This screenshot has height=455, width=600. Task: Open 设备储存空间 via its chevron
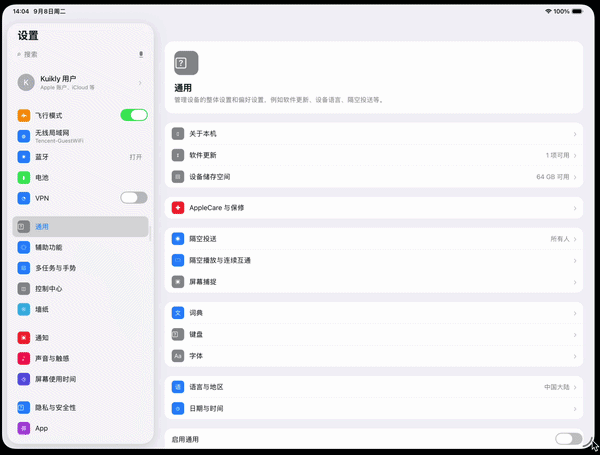tap(575, 177)
